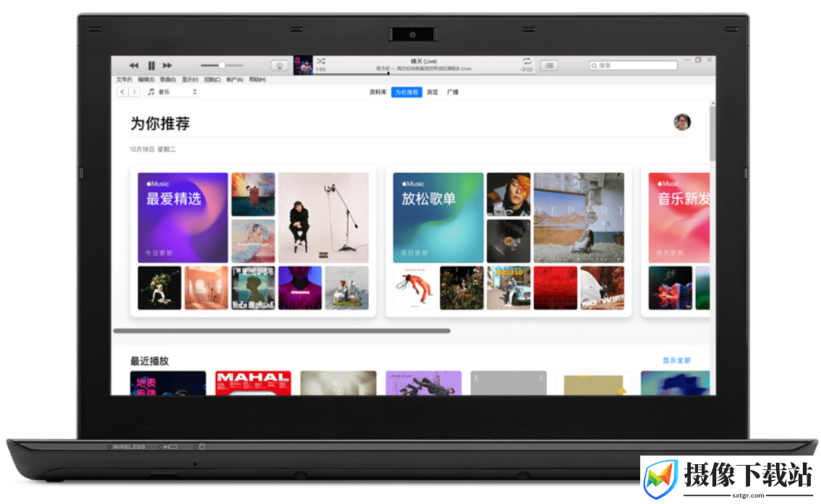Viewport: 821px width, 504px height.
Task: Open the blue vintage car album cover
Action: tap(509, 288)
